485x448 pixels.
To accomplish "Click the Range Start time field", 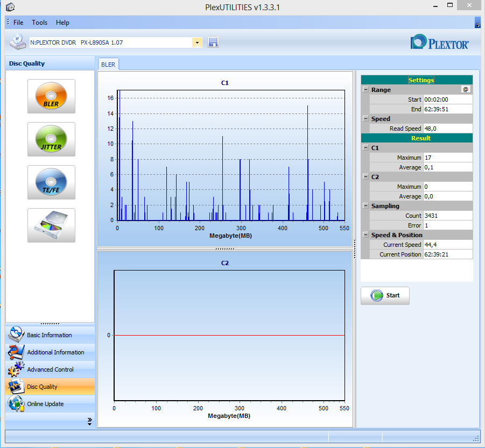I will coord(447,99).
